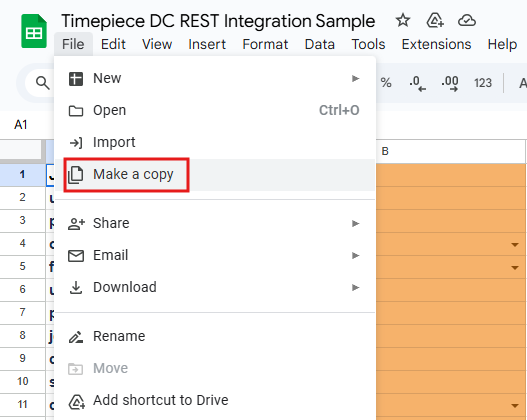Image resolution: width=527 pixels, height=420 pixels.
Task: Open the View menu
Action: coord(157,44)
